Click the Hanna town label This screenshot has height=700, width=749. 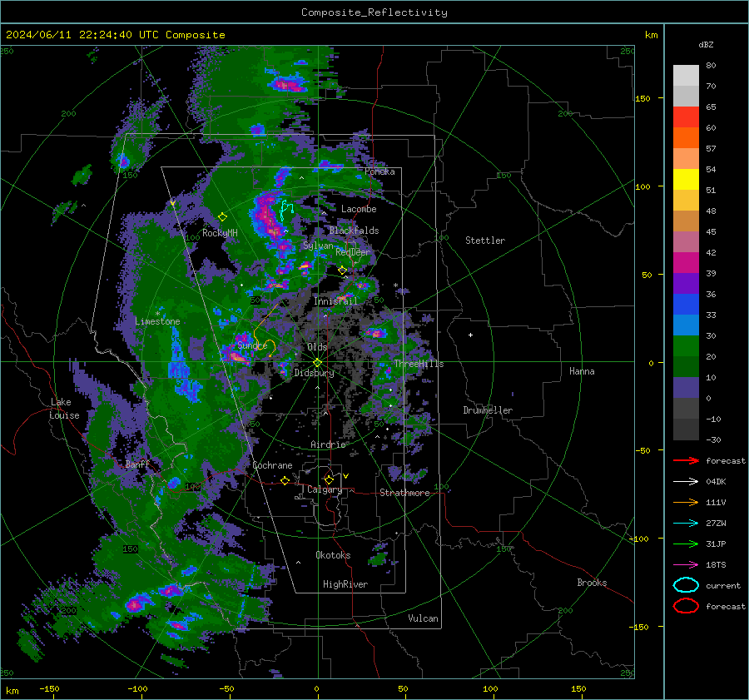(582, 371)
